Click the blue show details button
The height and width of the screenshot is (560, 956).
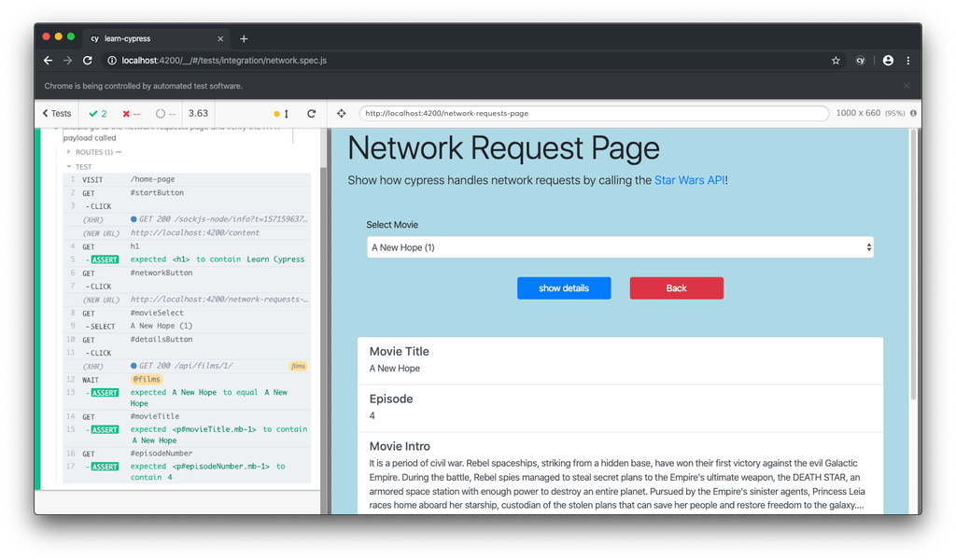click(564, 287)
